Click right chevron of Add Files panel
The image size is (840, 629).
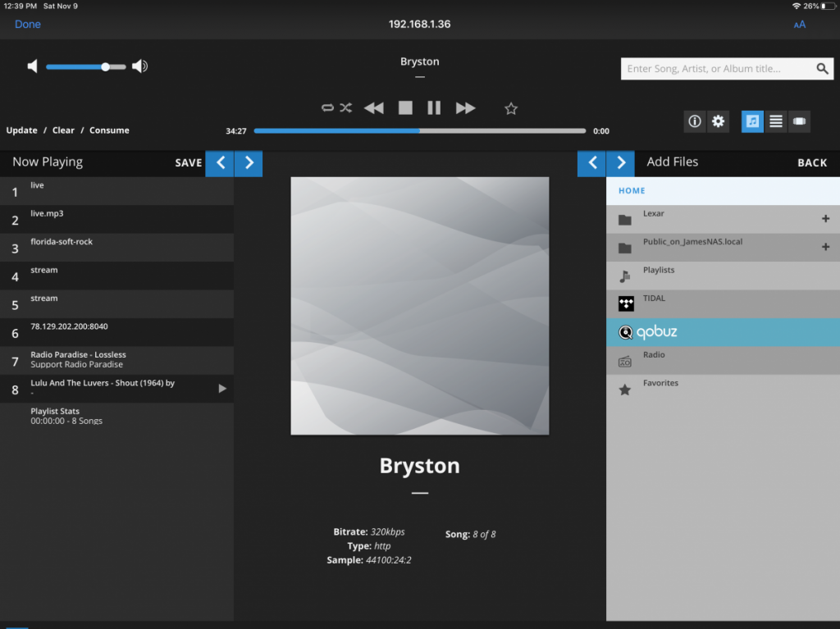(621, 163)
